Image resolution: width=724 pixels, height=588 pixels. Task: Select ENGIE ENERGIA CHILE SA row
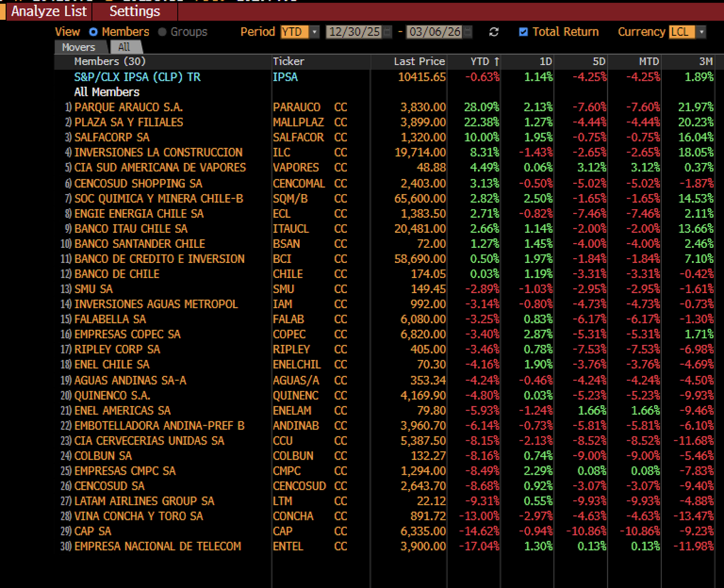(385, 213)
